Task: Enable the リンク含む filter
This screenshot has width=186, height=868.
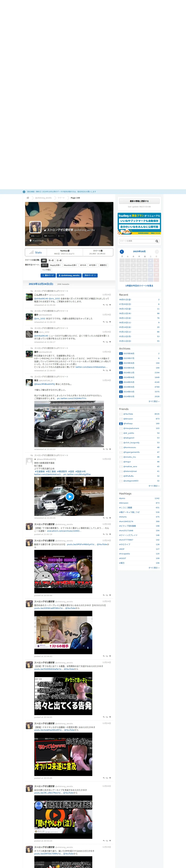Action: click(47, 270)
